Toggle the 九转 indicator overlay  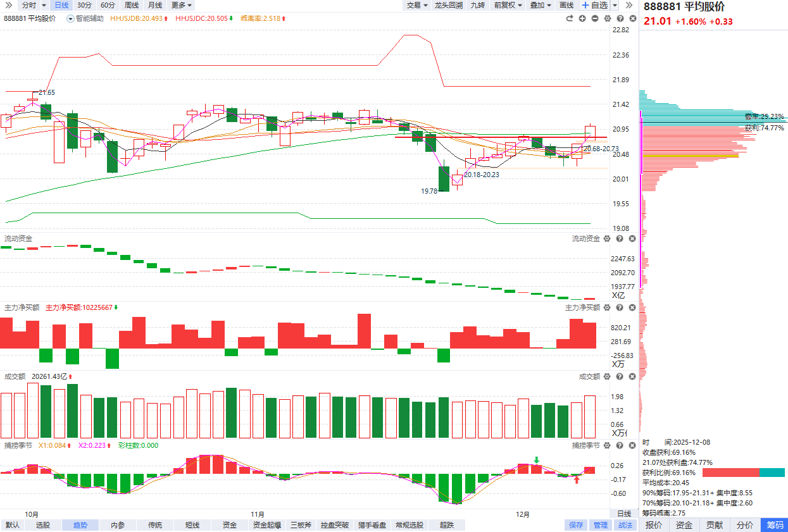[x=477, y=5]
